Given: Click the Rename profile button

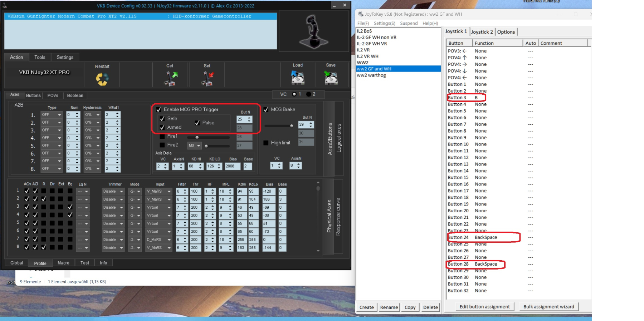Looking at the screenshot, I should pyautogui.click(x=389, y=307).
